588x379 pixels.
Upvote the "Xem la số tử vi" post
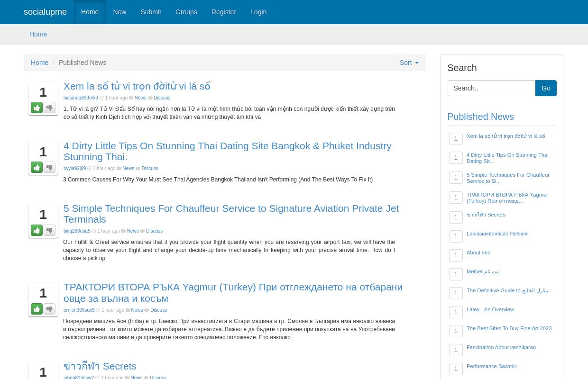pos(37,108)
